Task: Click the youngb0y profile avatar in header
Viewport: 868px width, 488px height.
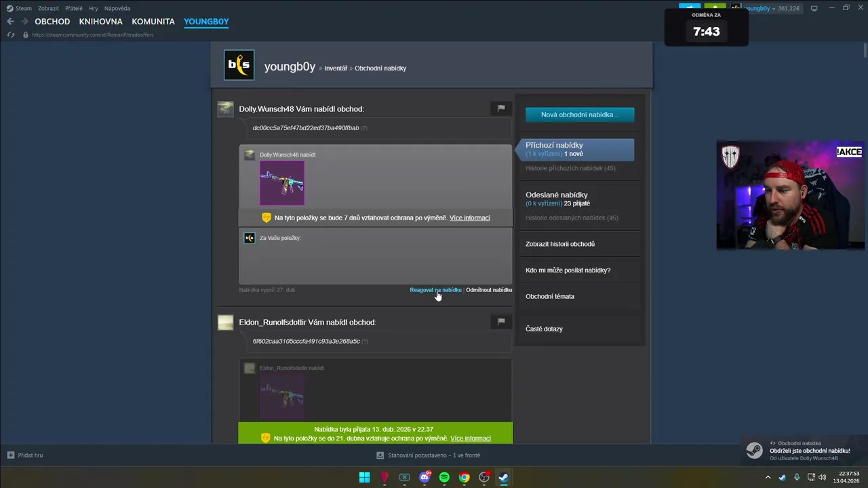Action: click(x=239, y=65)
